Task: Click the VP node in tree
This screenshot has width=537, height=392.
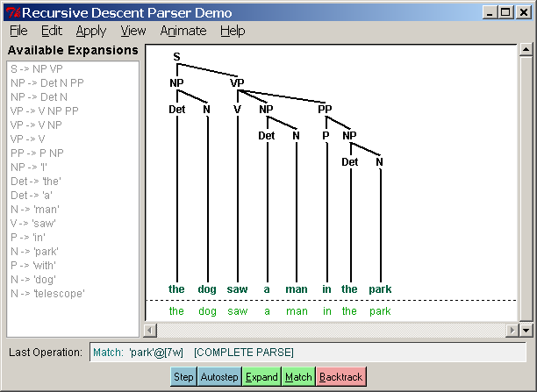Action: point(237,82)
